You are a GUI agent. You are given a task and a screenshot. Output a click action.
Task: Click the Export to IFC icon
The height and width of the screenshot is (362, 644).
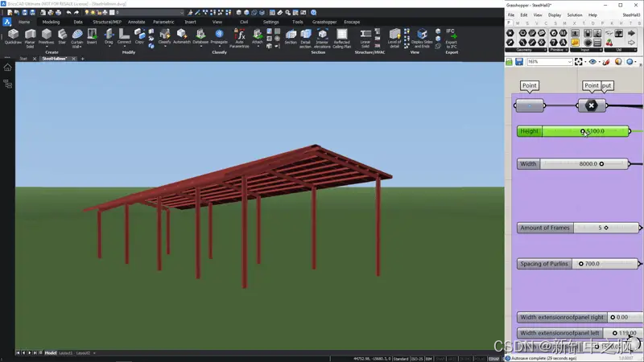pyautogui.click(x=451, y=38)
